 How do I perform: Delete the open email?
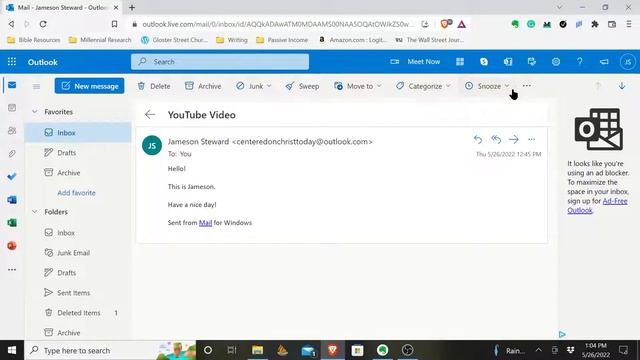coord(154,86)
